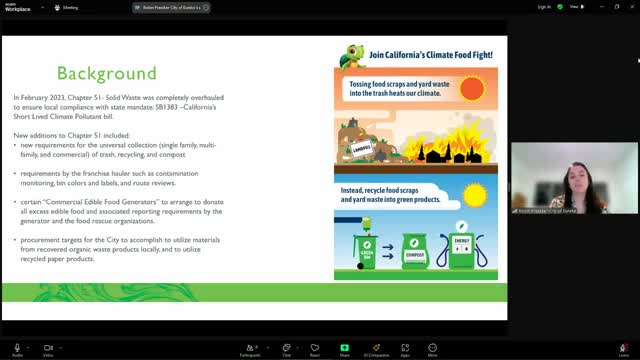Open the More options menu
The width and height of the screenshot is (640, 360).
pos(432,350)
